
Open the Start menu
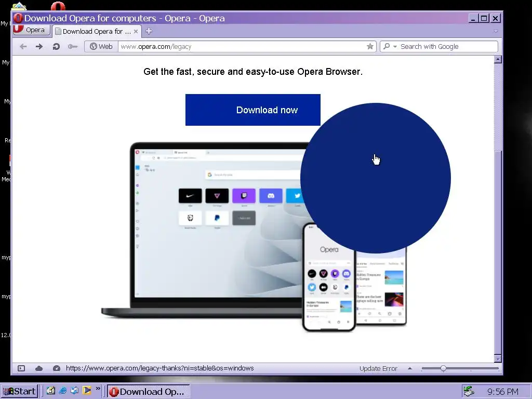[20, 391]
